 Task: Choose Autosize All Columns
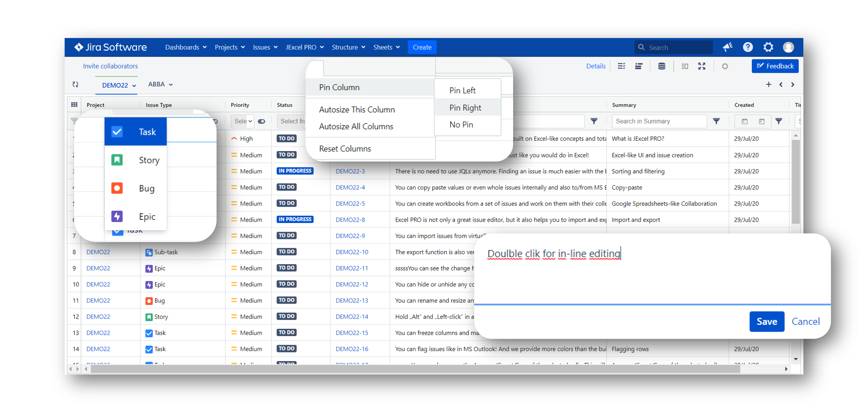pyautogui.click(x=356, y=127)
